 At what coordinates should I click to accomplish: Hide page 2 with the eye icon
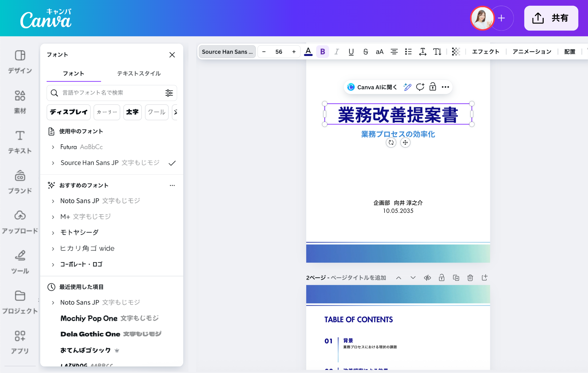click(x=427, y=278)
